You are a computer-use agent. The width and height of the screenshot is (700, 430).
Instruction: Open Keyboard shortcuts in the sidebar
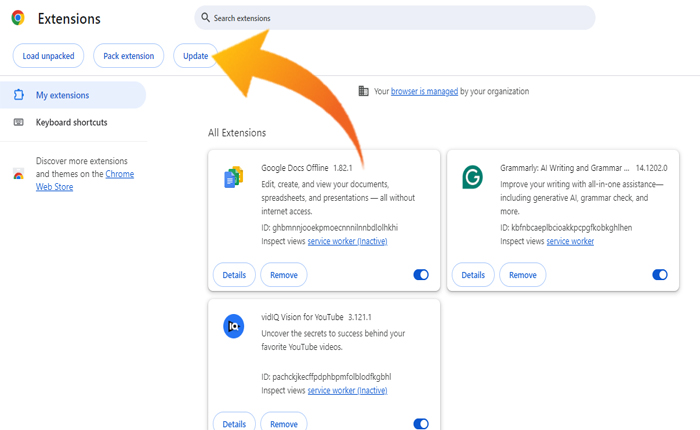(x=71, y=122)
